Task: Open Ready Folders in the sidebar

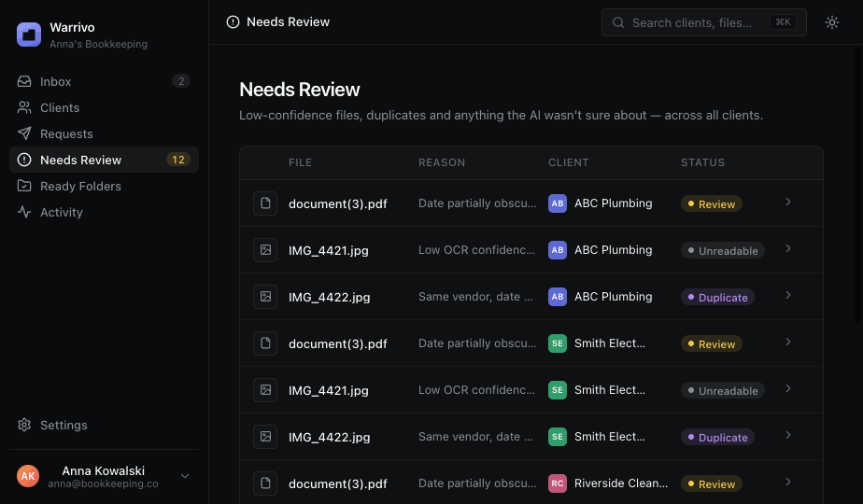Action: pyautogui.click(x=104, y=186)
